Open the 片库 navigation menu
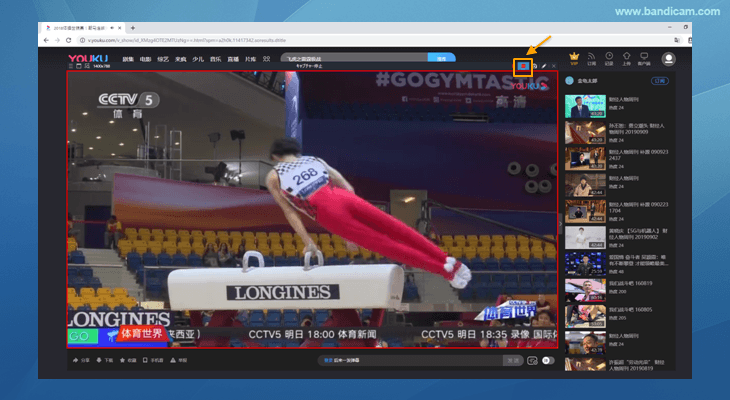This screenshot has height=400, width=730. (250, 60)
